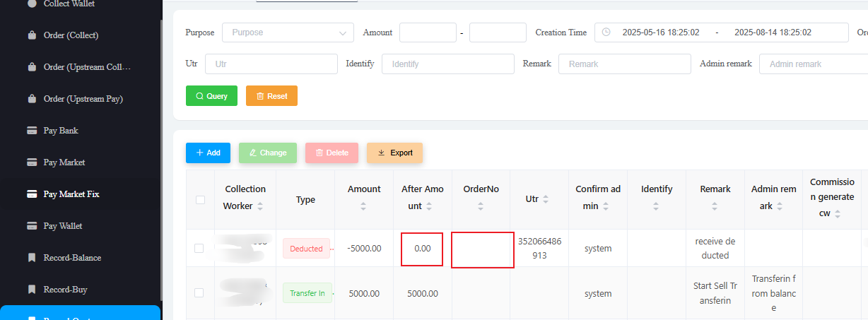Focus the Identify input field

point(447,64)
